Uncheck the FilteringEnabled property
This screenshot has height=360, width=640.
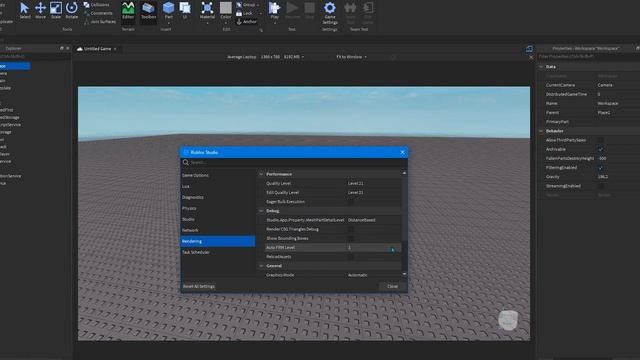(x=601, y=168)
